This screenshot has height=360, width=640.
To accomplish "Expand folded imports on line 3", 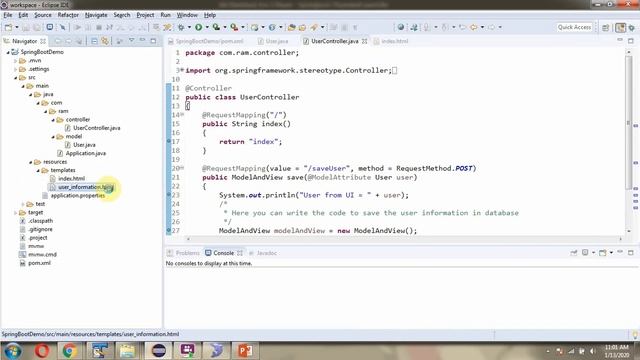I will [x=182, y=70].
